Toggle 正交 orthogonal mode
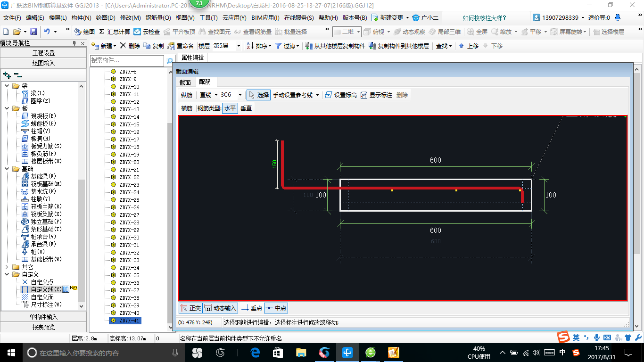 pos(190,308)
